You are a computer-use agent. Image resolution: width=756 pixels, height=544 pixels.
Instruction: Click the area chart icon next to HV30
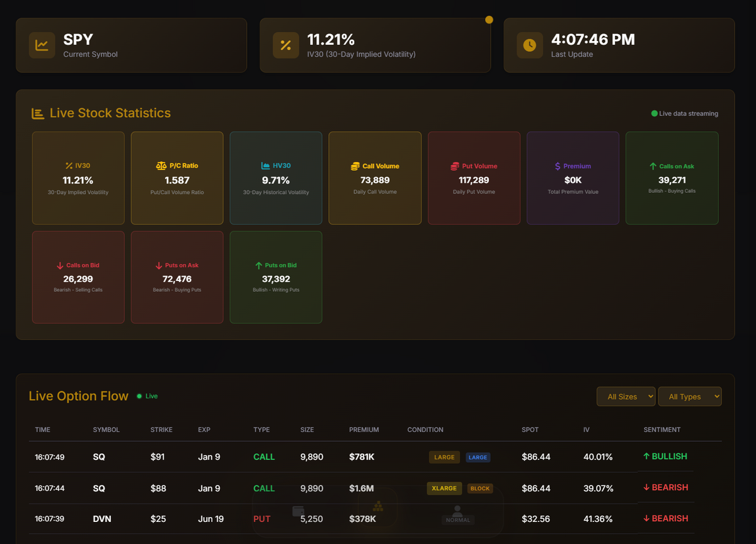point(265,166)
